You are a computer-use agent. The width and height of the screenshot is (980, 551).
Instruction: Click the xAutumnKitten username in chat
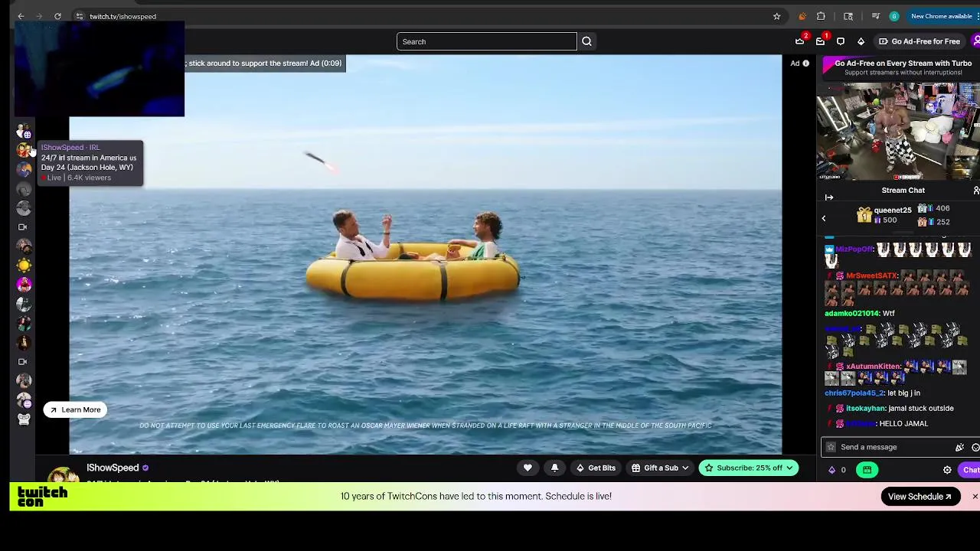(874, 367)
